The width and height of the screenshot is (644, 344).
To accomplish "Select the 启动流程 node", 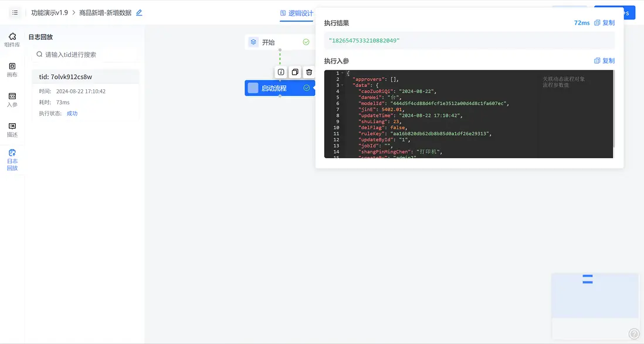I will pos(280,88).
